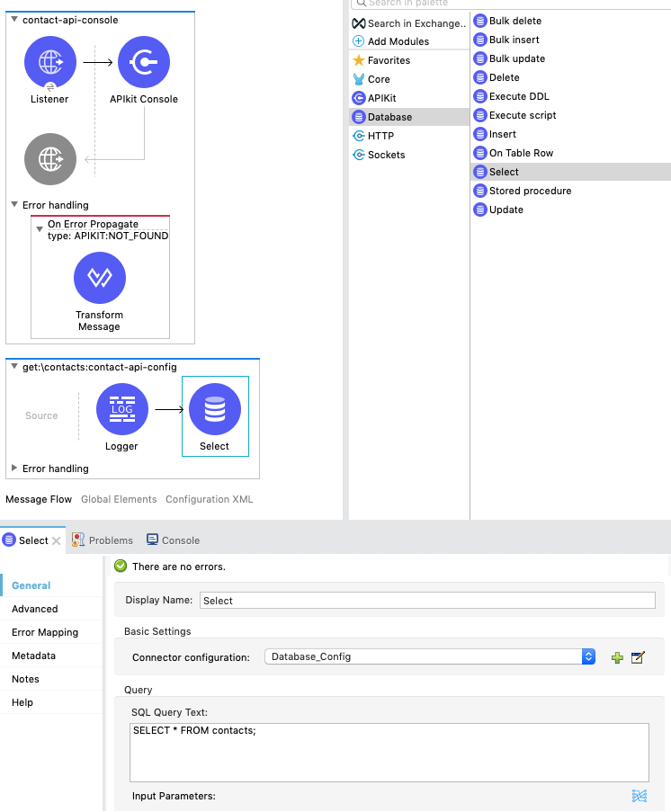Click Search in Exchange in palette
This screenshot has height=812, width=671.
coord(409,23)
